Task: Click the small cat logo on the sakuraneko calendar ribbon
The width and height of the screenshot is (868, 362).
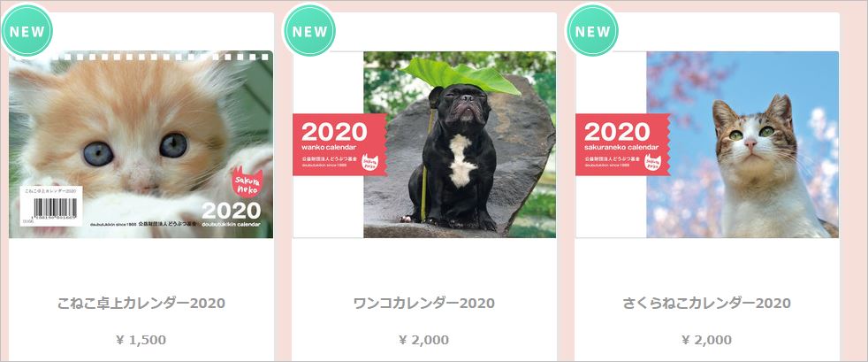Action: coord(652,163)
